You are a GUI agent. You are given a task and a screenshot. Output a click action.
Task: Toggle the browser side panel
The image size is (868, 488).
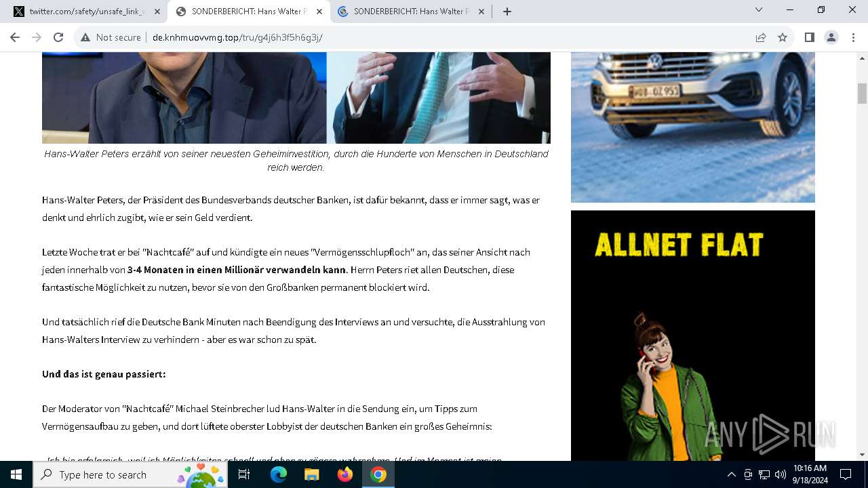point(809,37)
